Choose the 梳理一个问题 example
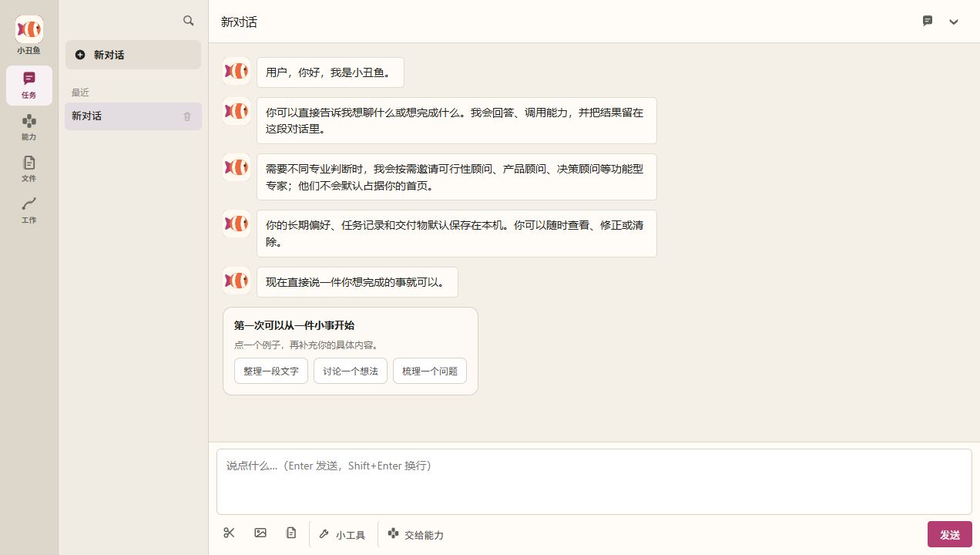The height and width of the screenshot is (555, 980). click(x=430, y=371)
